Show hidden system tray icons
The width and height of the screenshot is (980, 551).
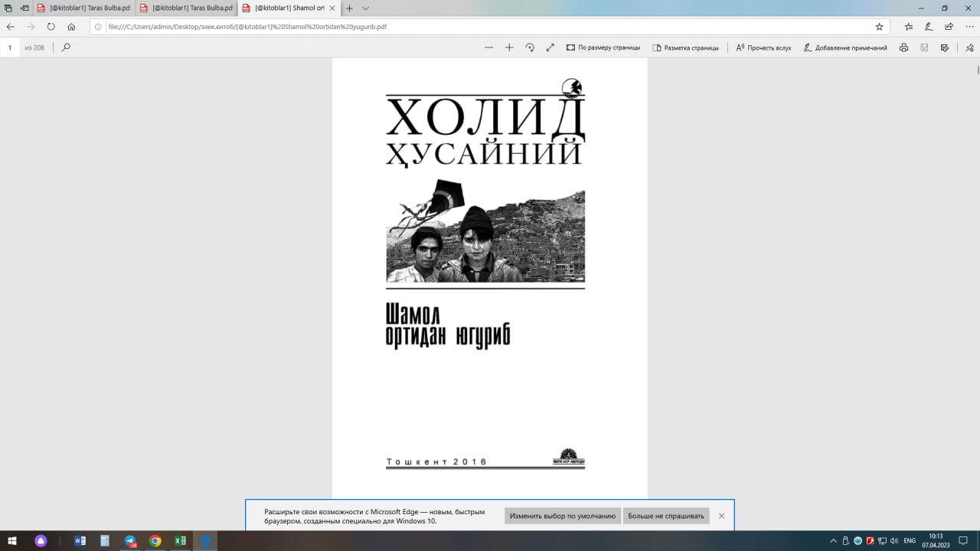coord(832,542)
